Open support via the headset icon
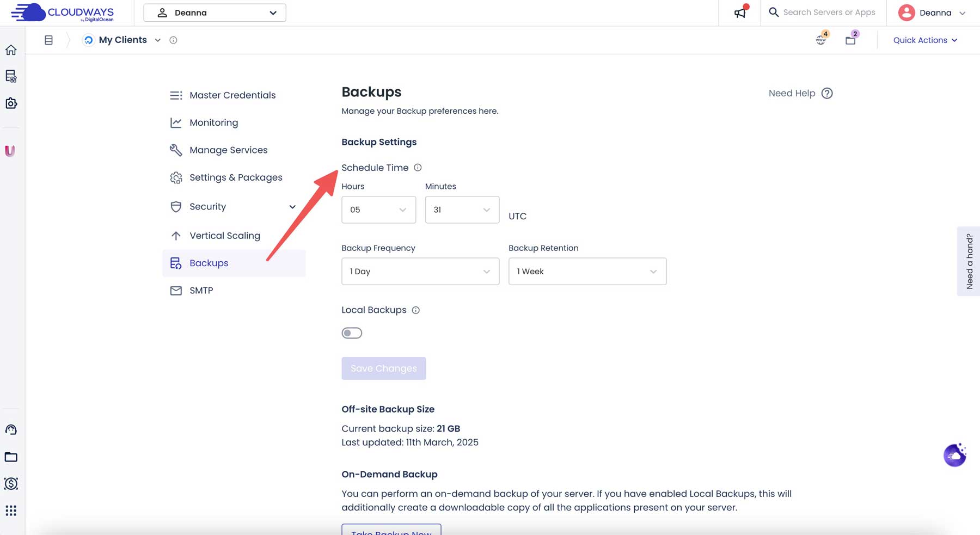The image size is (980, 535). [x=11, y=429]
